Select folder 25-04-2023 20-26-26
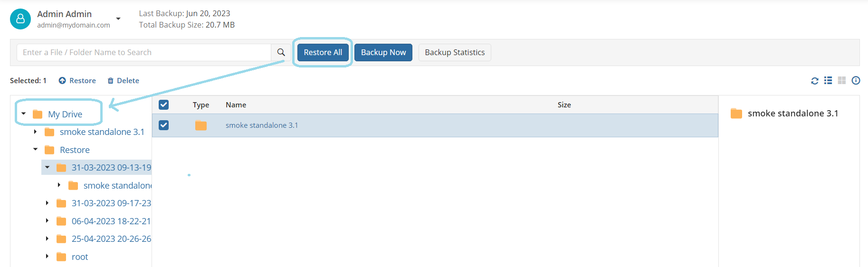Viewport: 868px width, 267px height. click(x=111, y=239)
